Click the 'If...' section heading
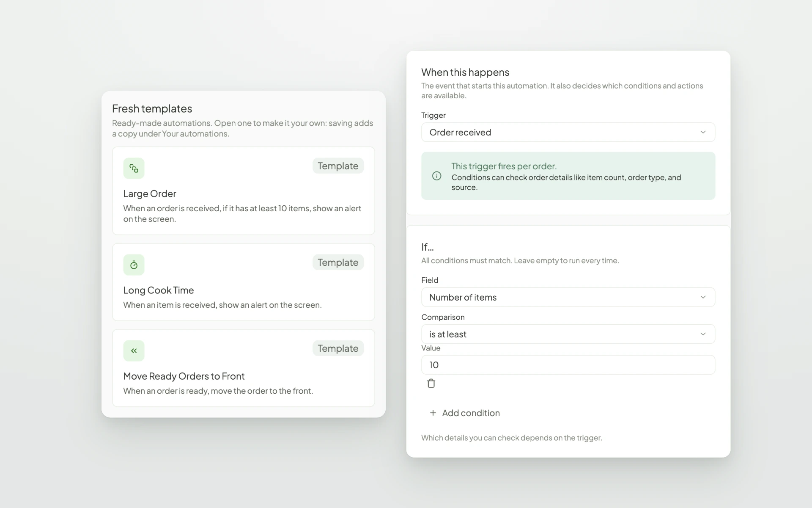The height and width of the screenshot is (508, 812). pos(428,247)
